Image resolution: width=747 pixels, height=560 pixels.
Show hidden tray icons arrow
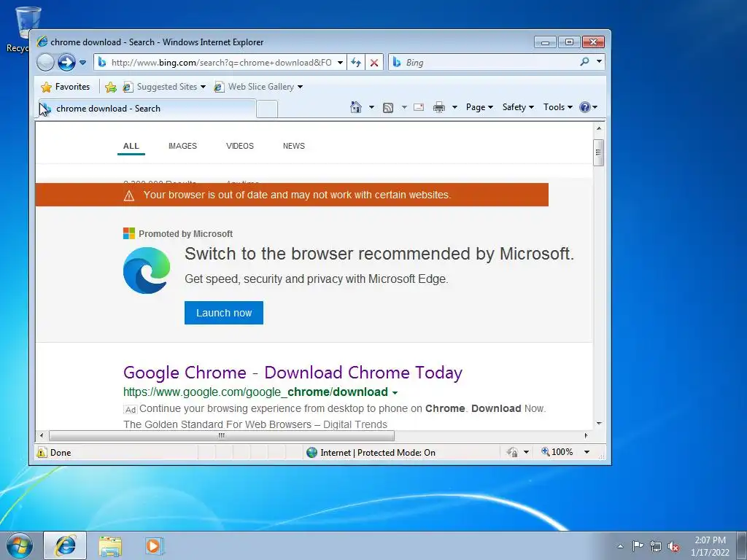620,546
